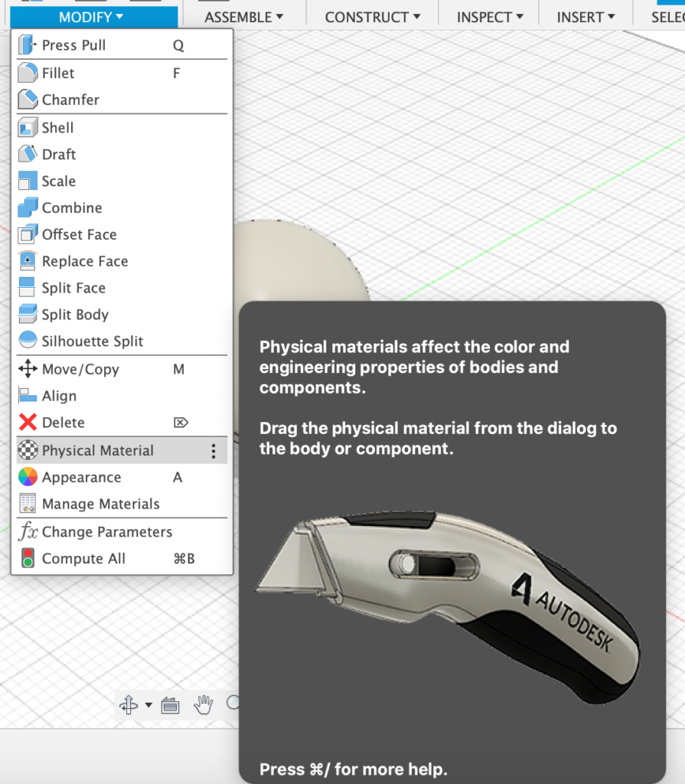Image resolution: width=685 pixels, height=784 pixels.
Task: Choose Change Parameters from the menu
Action: click(x=106, y=532)
